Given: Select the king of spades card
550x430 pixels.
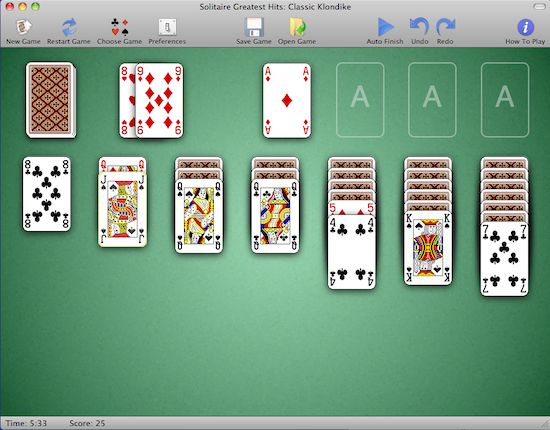Looking at the screenshot, I should point(428,248).
